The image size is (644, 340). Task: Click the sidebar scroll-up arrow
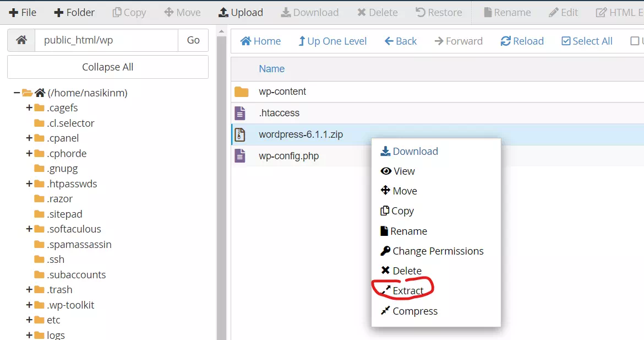221,31
